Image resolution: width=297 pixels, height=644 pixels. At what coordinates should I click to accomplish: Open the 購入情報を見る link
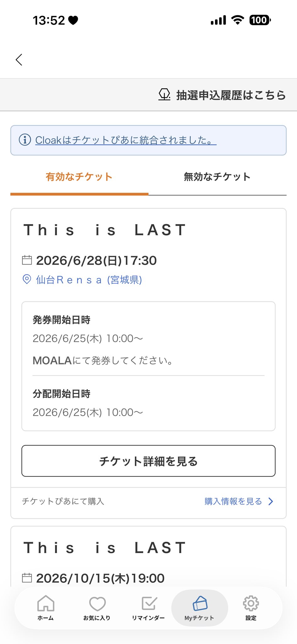[233, 501]
